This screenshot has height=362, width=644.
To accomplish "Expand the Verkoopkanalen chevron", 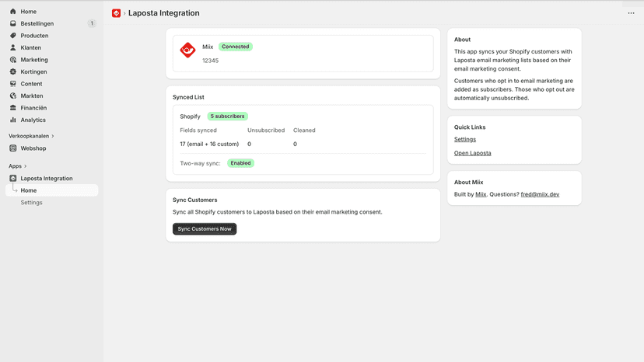I will click(x=53, y=136).
